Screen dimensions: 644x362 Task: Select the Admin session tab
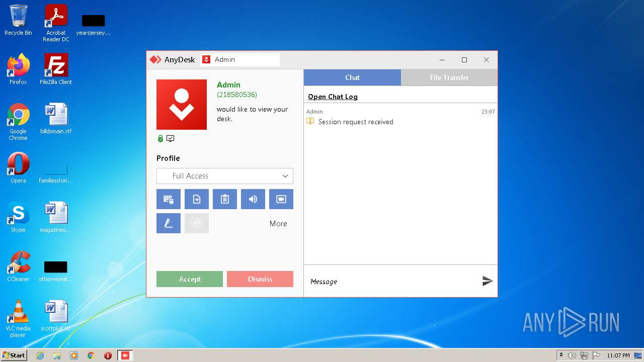[240, 59]
